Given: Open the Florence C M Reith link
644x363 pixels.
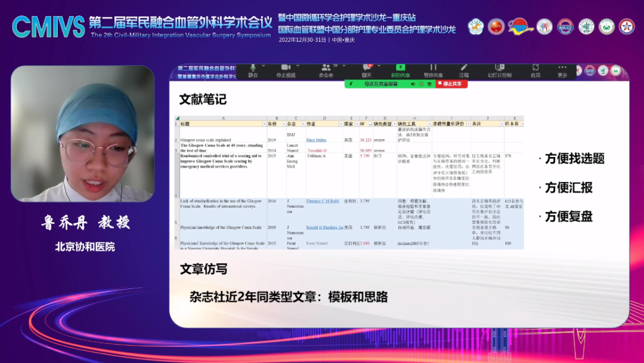Looking at the screenshot, I should click(323, 201).
